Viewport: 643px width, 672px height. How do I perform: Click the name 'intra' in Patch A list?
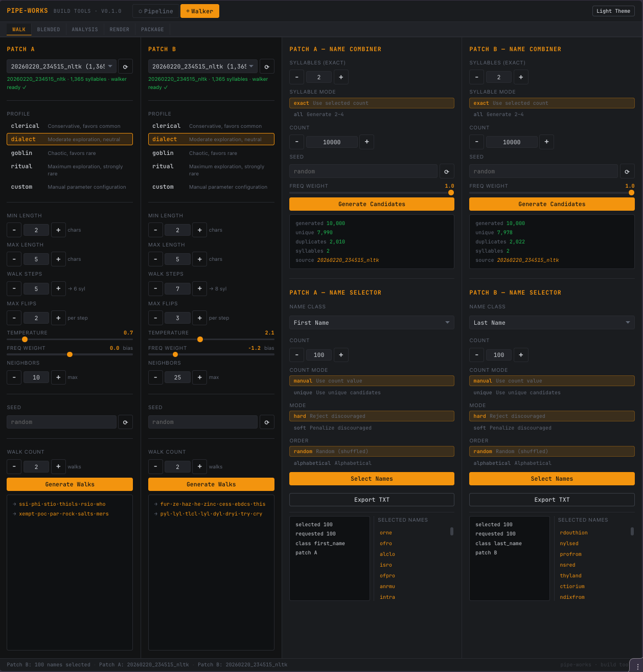(x=387, y=597)
